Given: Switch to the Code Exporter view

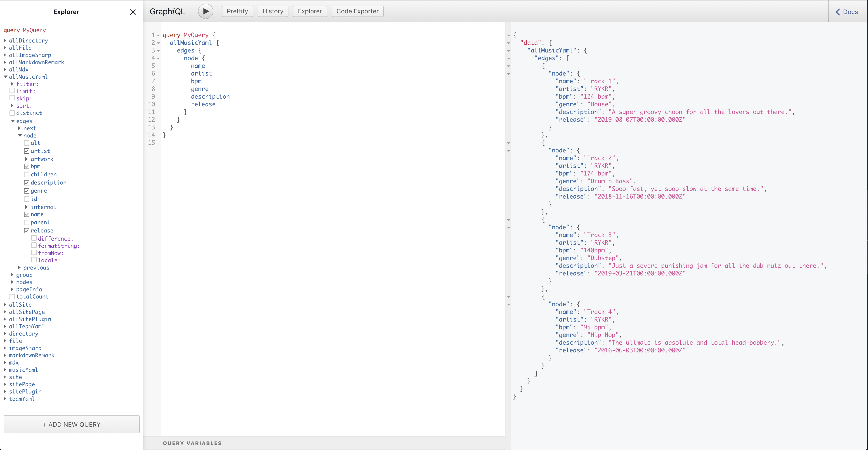Looking at the screenshot, I should pos(357,11).
